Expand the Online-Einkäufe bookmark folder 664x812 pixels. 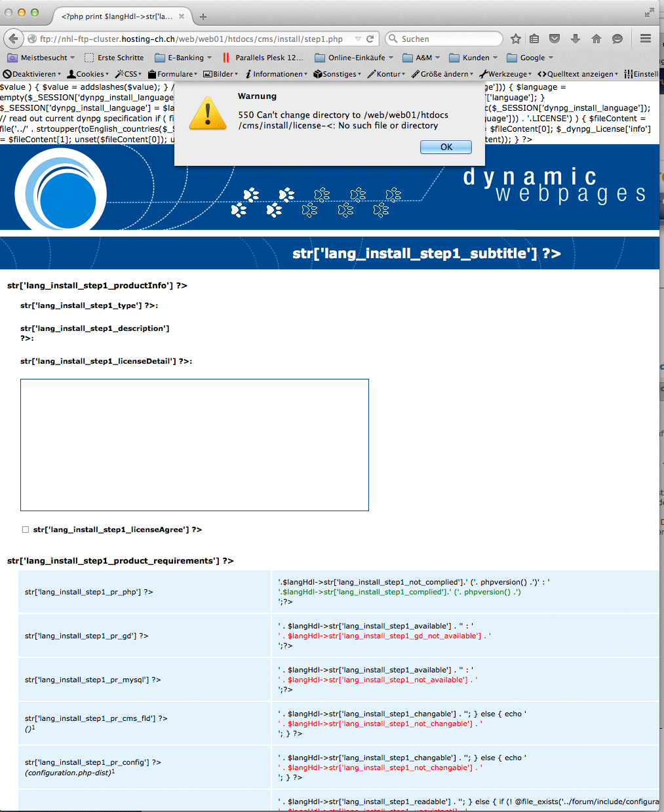(x=355, y=58)
